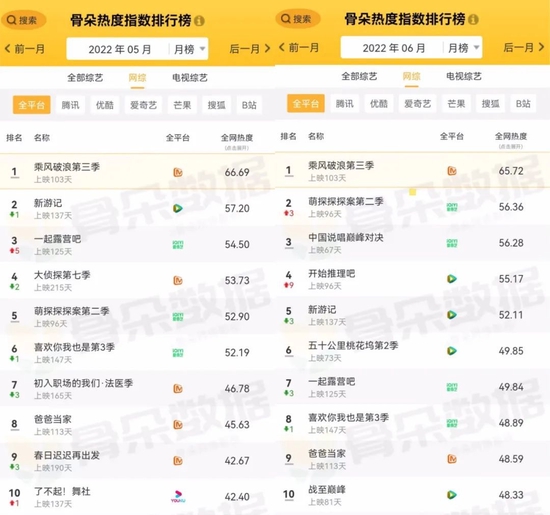
Task: Go to previous month in the June panel
Action: (x=299, y=47)
